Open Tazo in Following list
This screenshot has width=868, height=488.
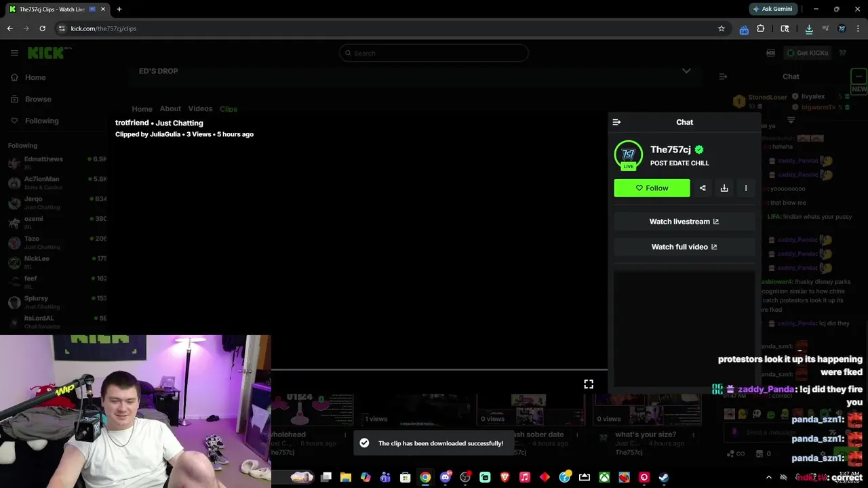coord(57,242)
